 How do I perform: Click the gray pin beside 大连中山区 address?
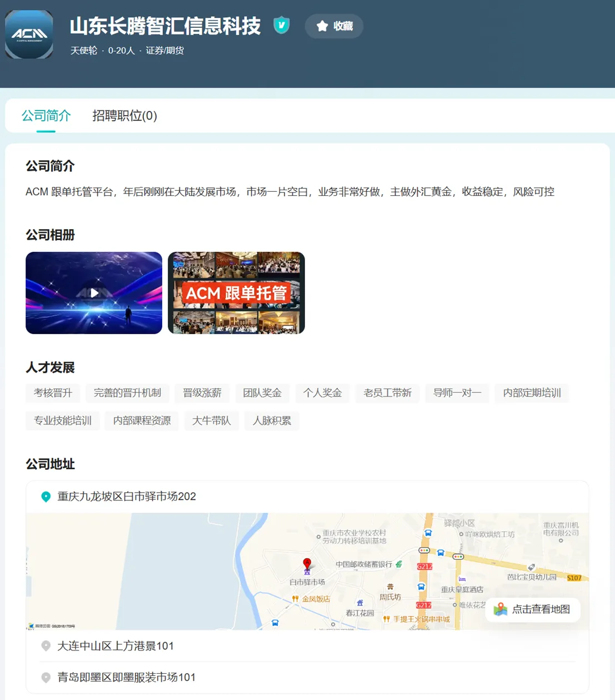46,646
